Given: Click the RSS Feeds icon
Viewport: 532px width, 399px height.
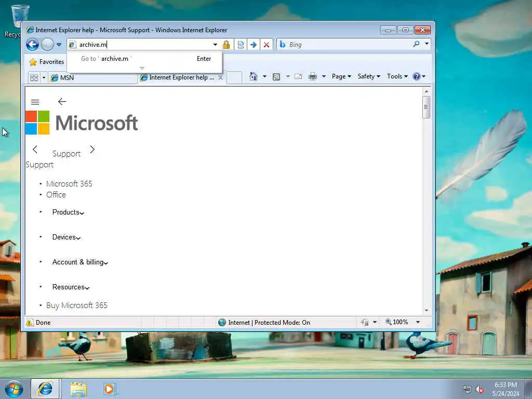Looking at the screenshot, I should pos(276,77).
